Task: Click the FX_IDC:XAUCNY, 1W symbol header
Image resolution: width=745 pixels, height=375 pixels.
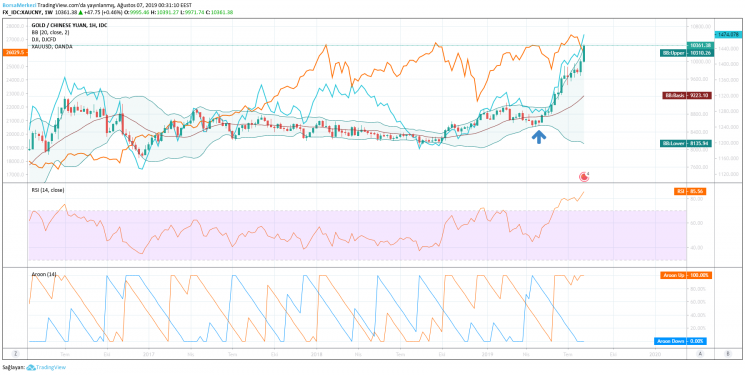Action: (29, 11)
